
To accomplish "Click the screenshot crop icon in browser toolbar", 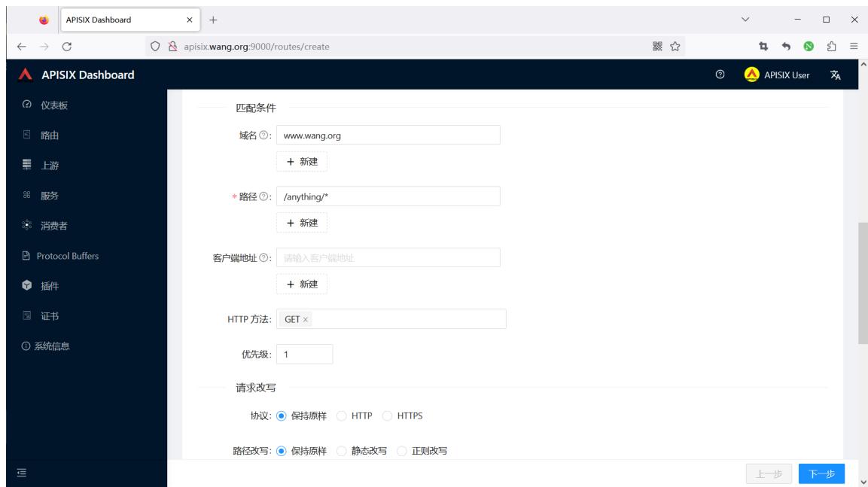I will pyautogui.click(x=763, y=47).
